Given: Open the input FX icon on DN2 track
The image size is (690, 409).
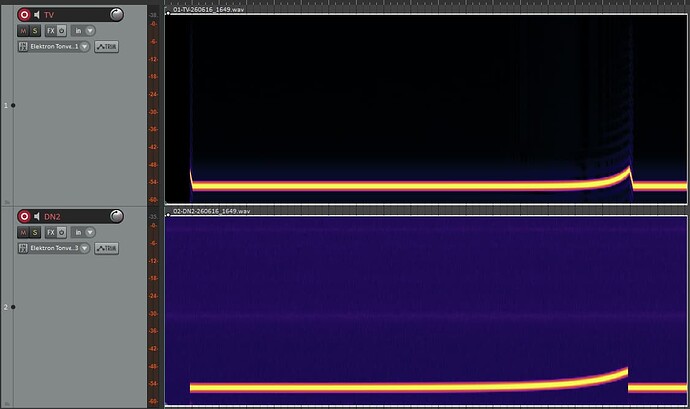Looking at the screenshot, I should point(23,248).
